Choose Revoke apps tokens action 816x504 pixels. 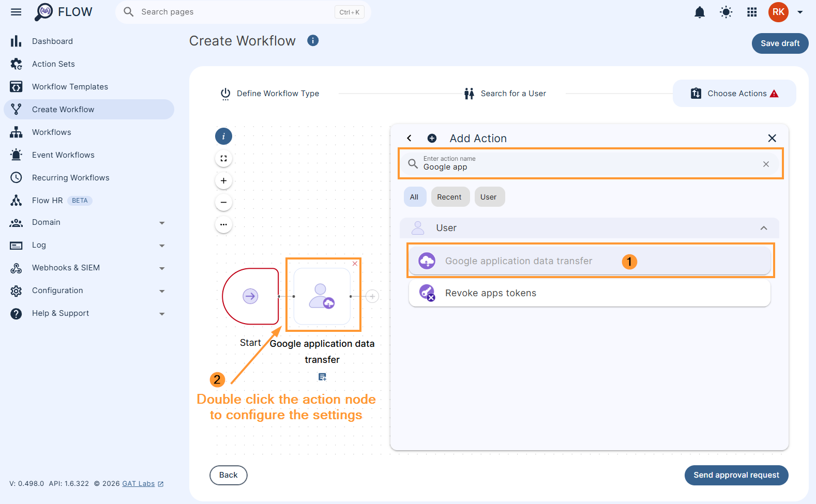pyautogui.click(x=590, y=293)
